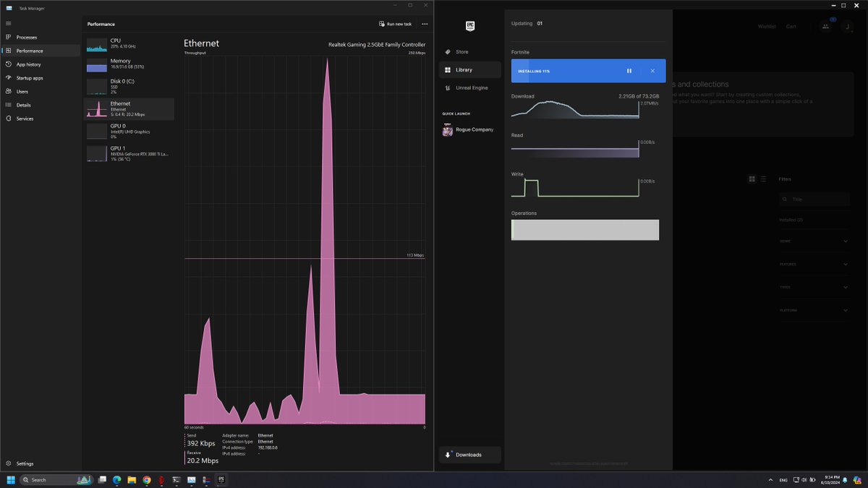This screenshot has height=488, width=868.
Task: Cancel the Fortnite installation with X
Action: point(652,71)
